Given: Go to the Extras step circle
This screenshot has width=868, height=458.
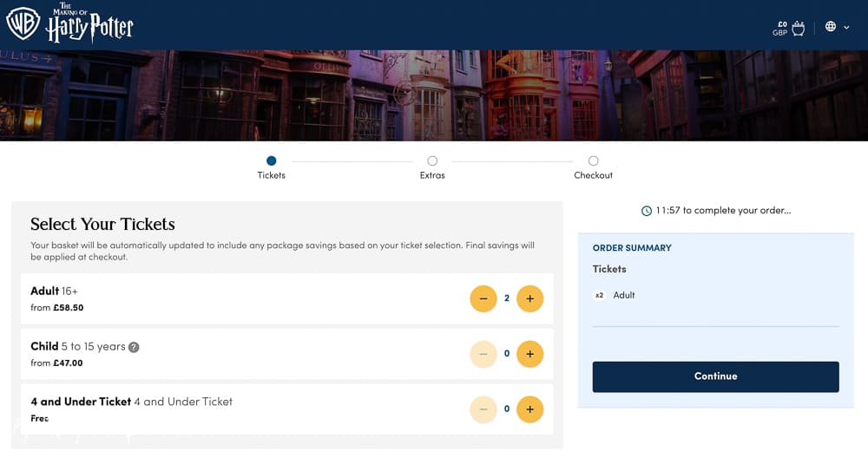Looking at the screenshot, I should [432, 161].
